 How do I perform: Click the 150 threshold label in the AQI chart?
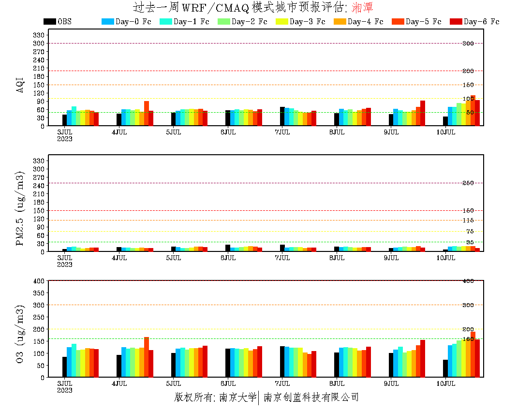(468, 85)
